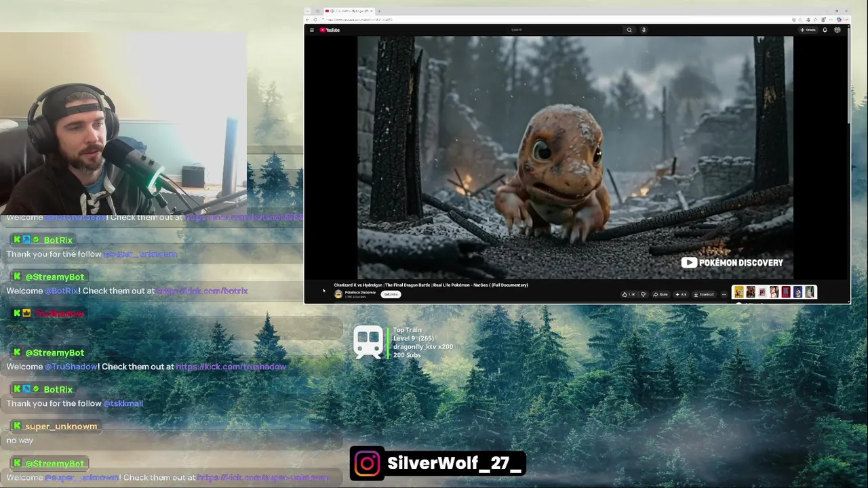The height and width of the screenshot is (488, 868).
Task: Select the Charizard X vs Hydreigon tab
Action: pos(349,11)
